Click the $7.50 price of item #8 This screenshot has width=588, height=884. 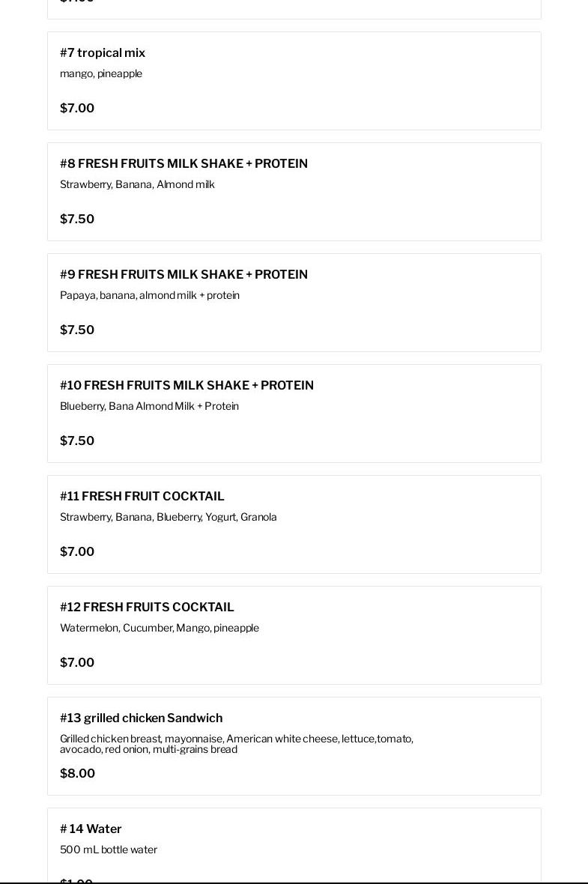point(77,219)
